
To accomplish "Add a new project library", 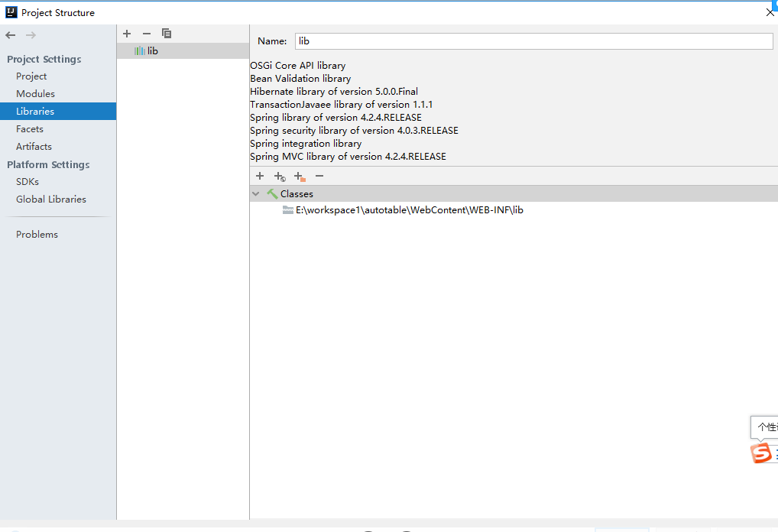I will click(127, 34).
